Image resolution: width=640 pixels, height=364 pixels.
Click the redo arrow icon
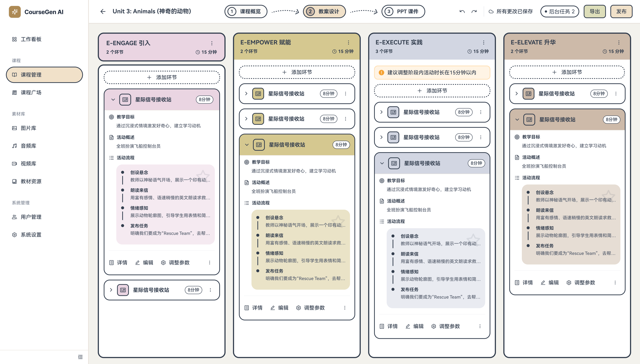pos(474,11)
